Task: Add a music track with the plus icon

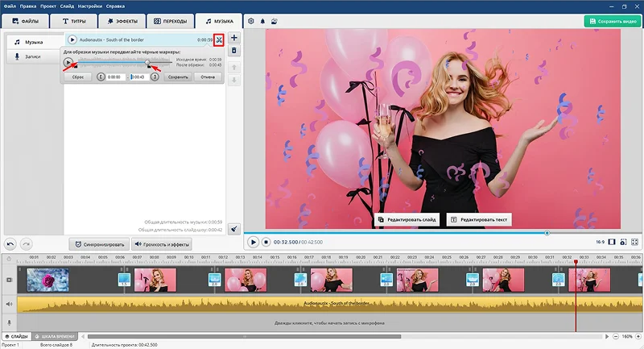Action: point(234,38)
